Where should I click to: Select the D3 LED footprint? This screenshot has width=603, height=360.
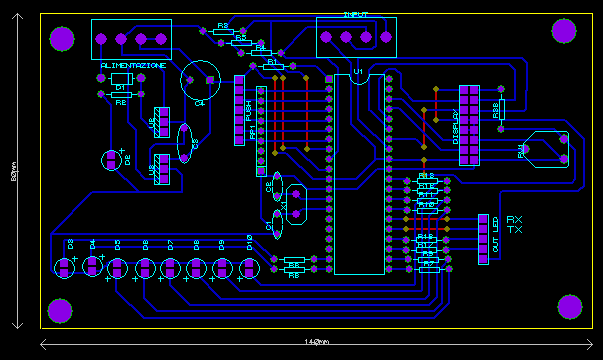[64, 268]
